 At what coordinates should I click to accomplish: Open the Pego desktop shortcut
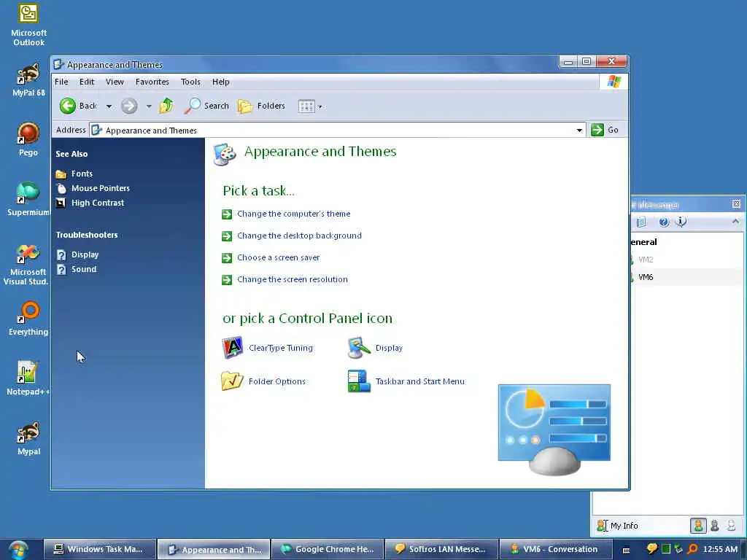28,139
